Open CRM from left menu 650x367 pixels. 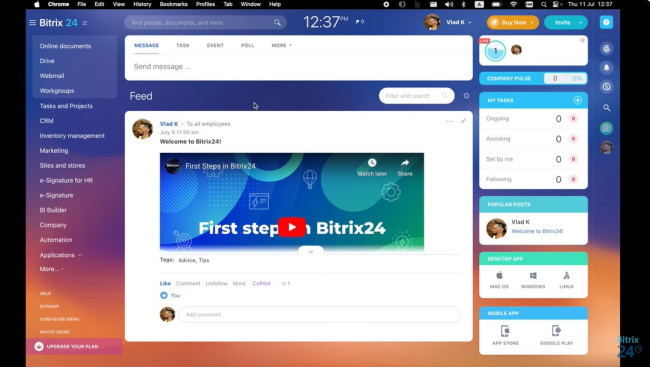[x=46, y=121]
